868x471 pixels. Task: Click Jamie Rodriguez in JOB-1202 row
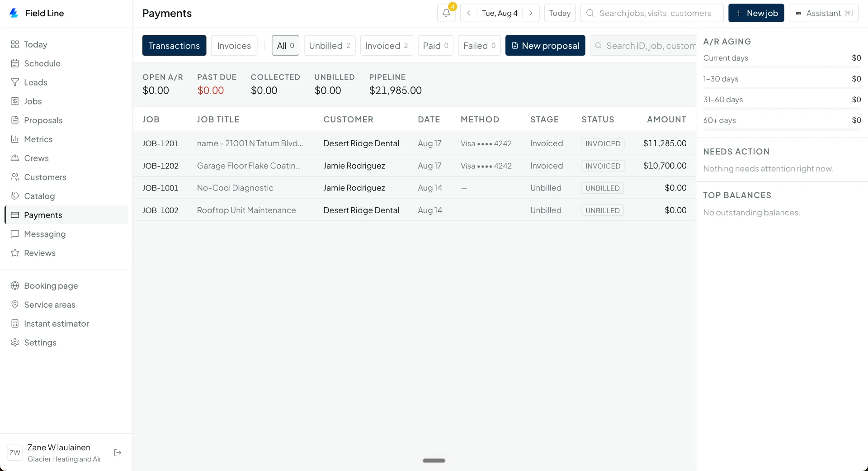354,166
